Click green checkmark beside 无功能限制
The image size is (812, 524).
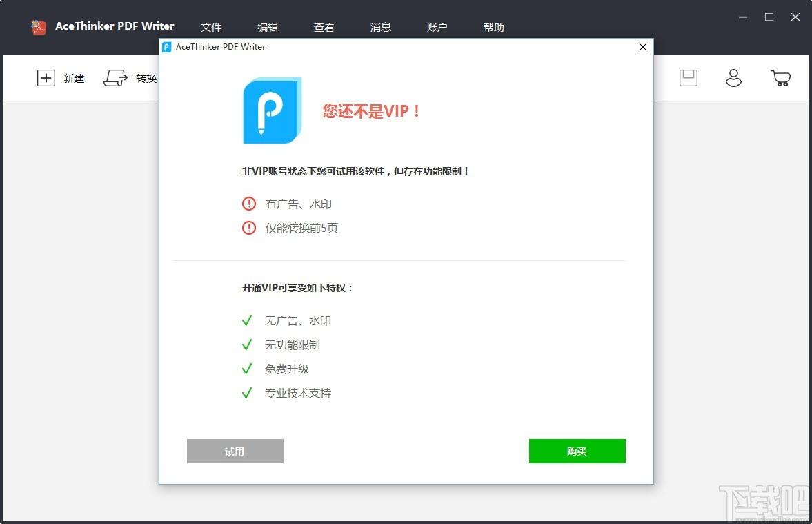point(247,345)
